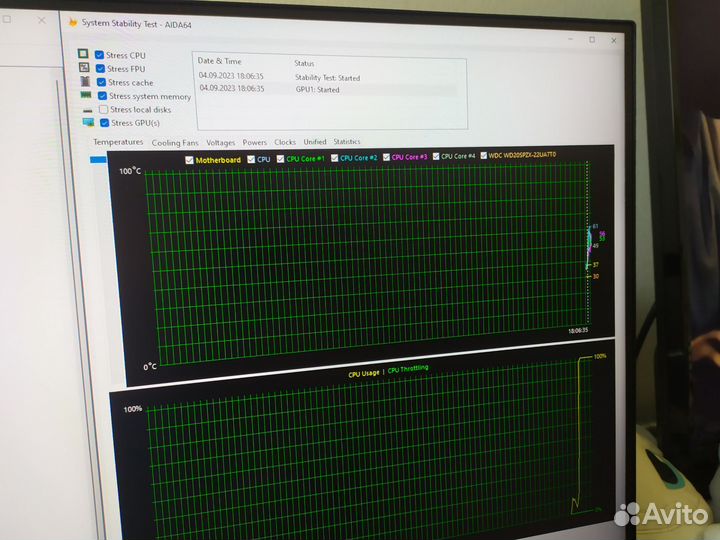Open the Powers tab
The height and width of the screenshot is (540, 720).
click(254, 142)
